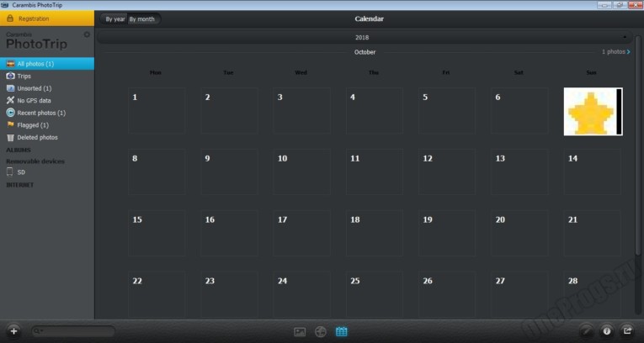Select October 10 calendar cell
The height and width of the screenshot is (343, 644).
(301, 171)
